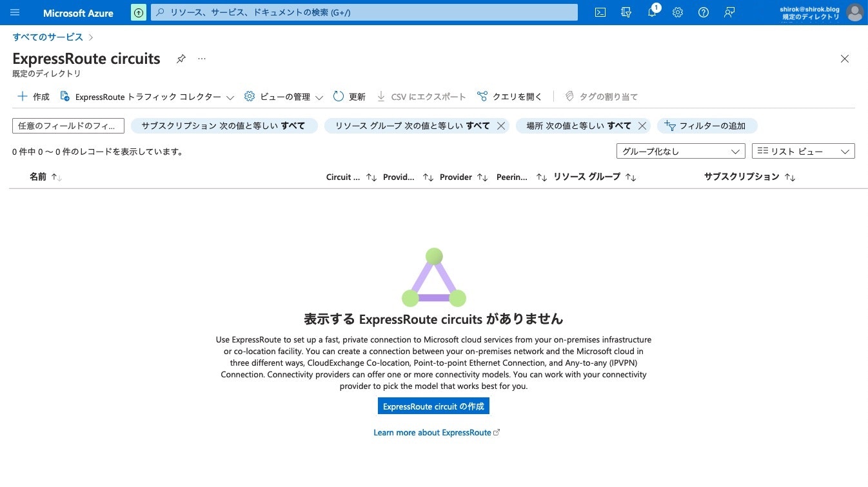
Task: Expand ビューの管理 menu
Action: [x=284, y=97]
